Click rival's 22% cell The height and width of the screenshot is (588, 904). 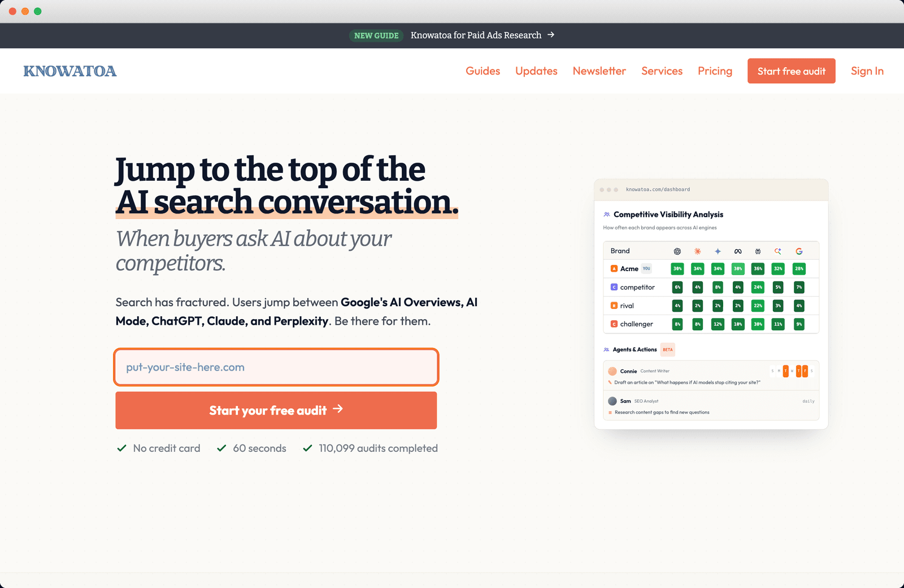[x=758, y=306]
